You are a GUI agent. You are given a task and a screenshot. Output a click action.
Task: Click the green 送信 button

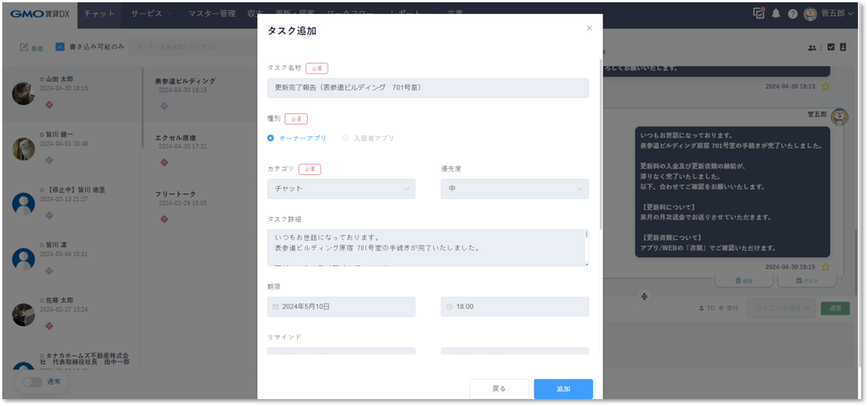point(835,308)
